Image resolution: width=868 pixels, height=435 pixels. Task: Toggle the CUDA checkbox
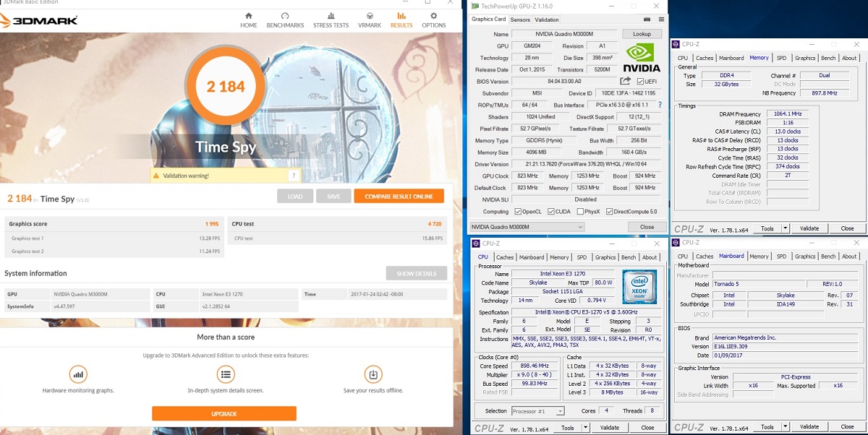click(551, 212)
